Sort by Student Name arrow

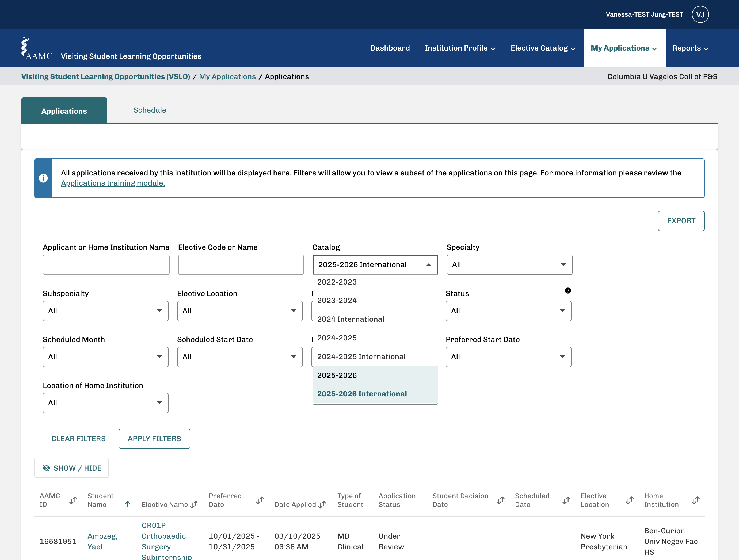pyautogui.click(x=128, y=504)
